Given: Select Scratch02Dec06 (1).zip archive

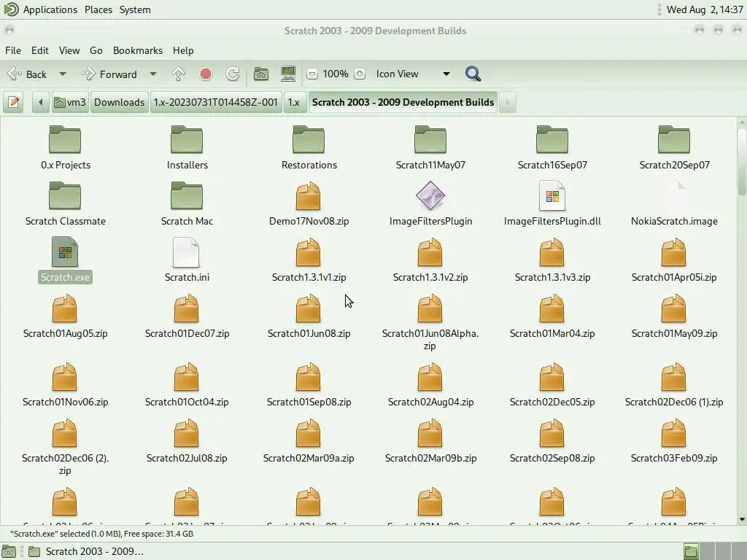Looking at the screenshot, I should click(x=674, y=385).
